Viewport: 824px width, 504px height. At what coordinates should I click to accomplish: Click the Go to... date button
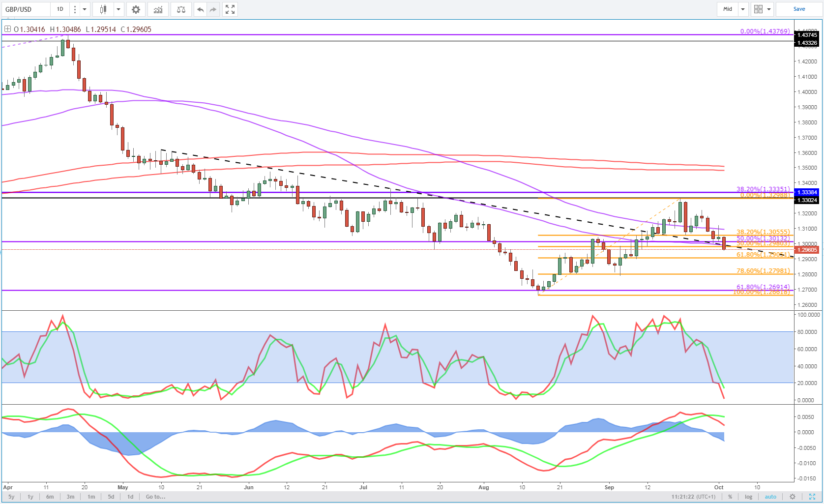[x=155, y=497]
